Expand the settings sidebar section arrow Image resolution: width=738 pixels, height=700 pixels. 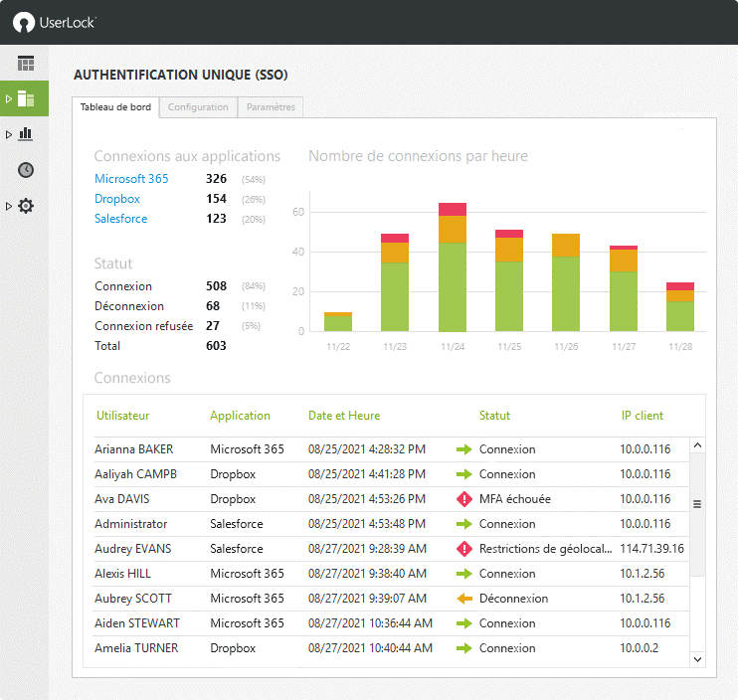pos(9,206)
